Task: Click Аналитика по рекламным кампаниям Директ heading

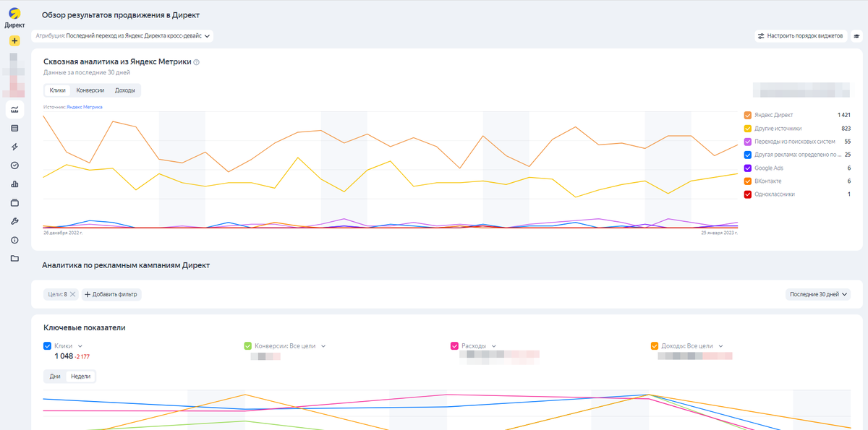Action: pyautogui.click(x=126, y=265)
